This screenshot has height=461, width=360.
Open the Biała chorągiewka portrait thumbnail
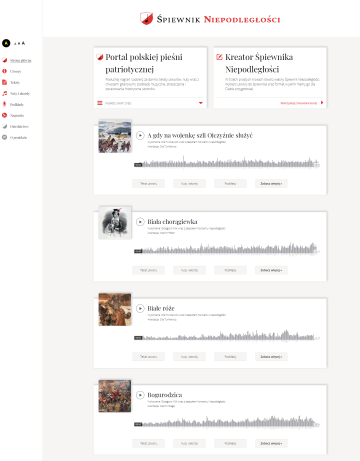coord(115,223)
